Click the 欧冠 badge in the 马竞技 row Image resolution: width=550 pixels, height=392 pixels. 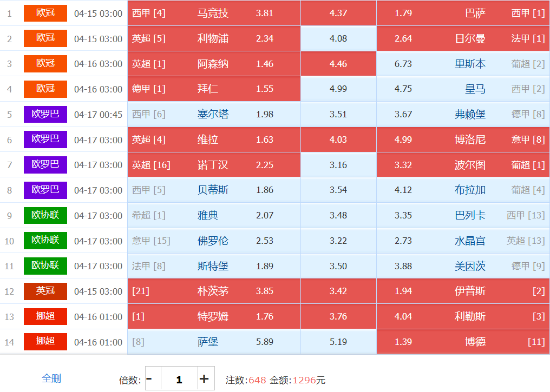tap(45, 13)
